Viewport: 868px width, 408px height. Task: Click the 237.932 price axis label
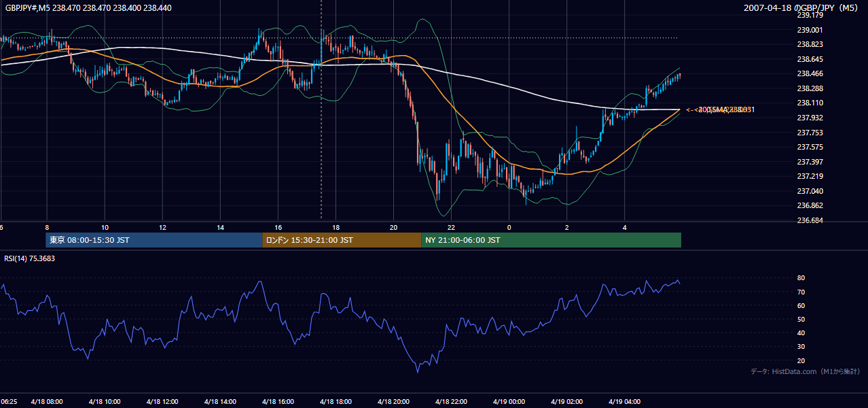pyautogui.click(x=810, y=118)
